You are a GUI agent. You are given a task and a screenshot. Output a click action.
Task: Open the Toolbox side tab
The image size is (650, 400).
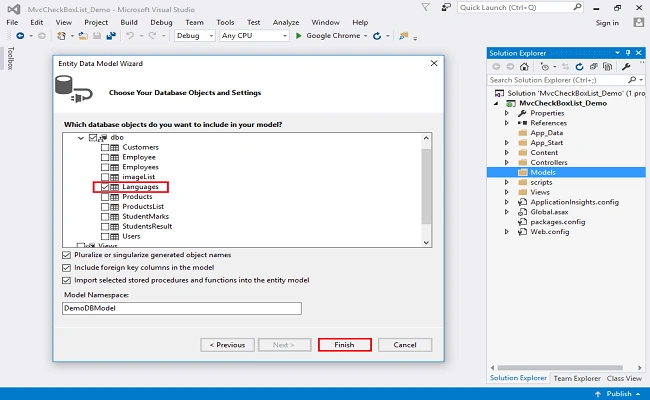10,58
